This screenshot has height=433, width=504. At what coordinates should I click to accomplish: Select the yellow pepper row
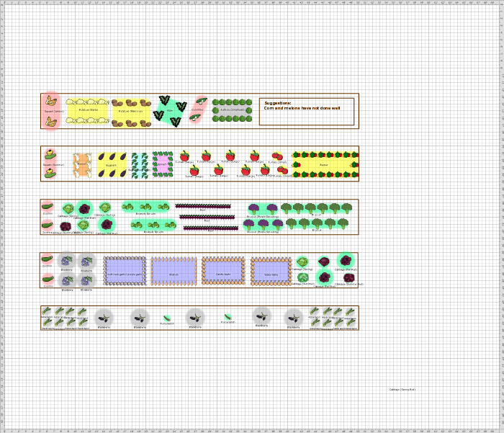click(324, 164)
